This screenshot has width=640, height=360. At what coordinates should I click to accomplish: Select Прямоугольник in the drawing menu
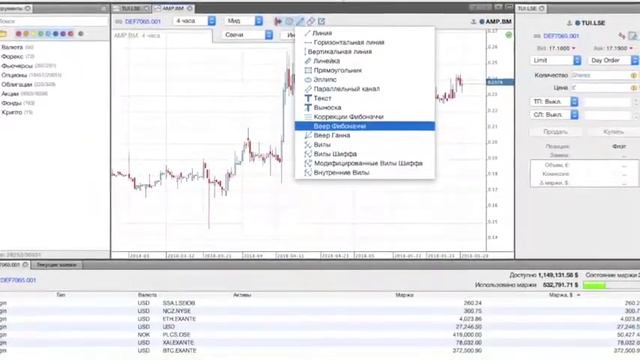365,70
